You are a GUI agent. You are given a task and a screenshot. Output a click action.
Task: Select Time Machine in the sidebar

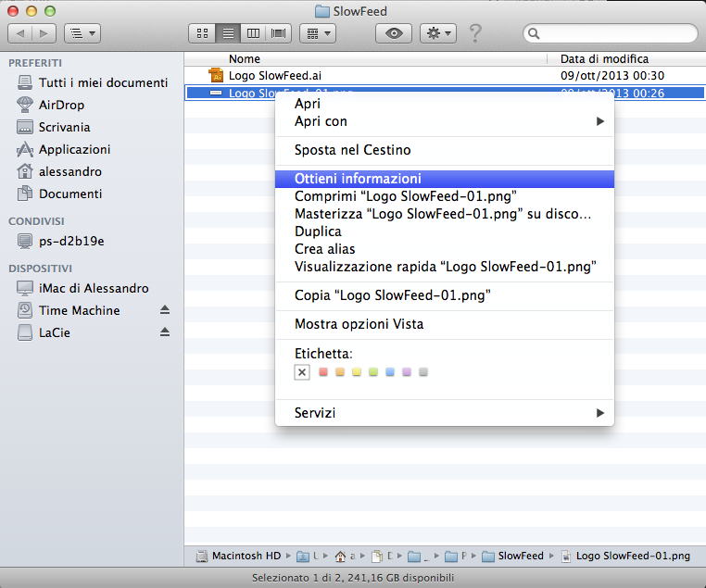[x=69, y=310]
